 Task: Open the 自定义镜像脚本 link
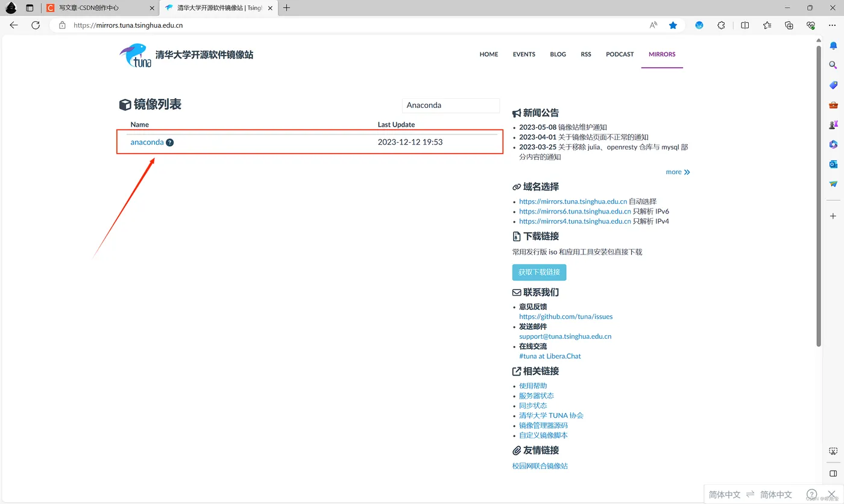coord(543,435)
